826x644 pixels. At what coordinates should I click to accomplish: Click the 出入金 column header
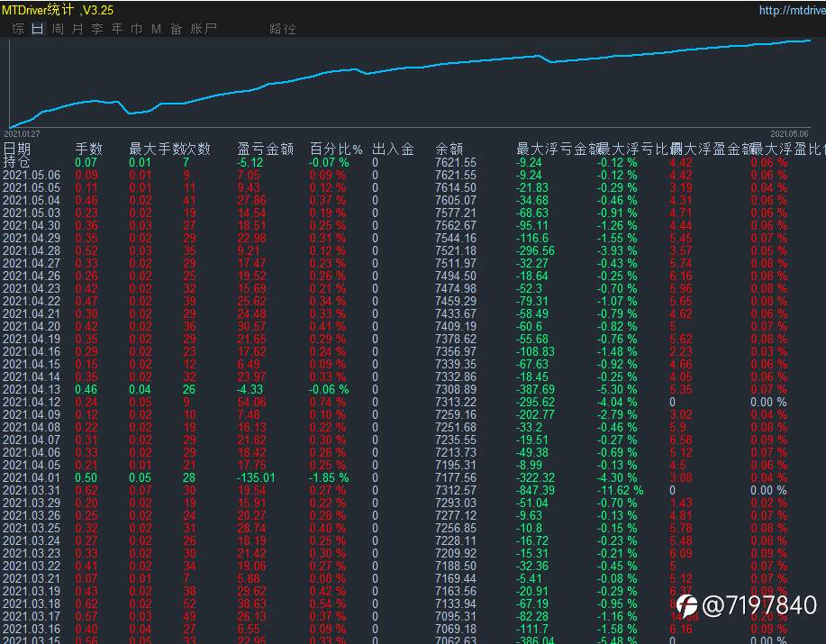point(393,149)
